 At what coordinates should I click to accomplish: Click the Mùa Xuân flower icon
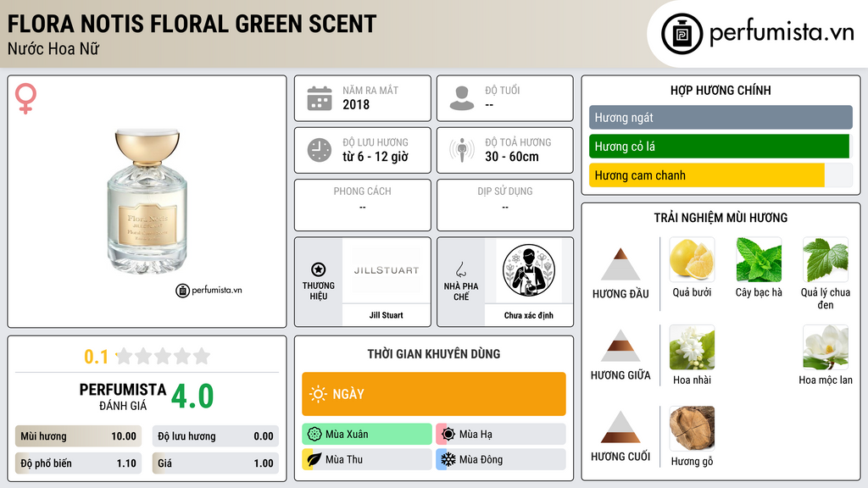tap(314, 435)
